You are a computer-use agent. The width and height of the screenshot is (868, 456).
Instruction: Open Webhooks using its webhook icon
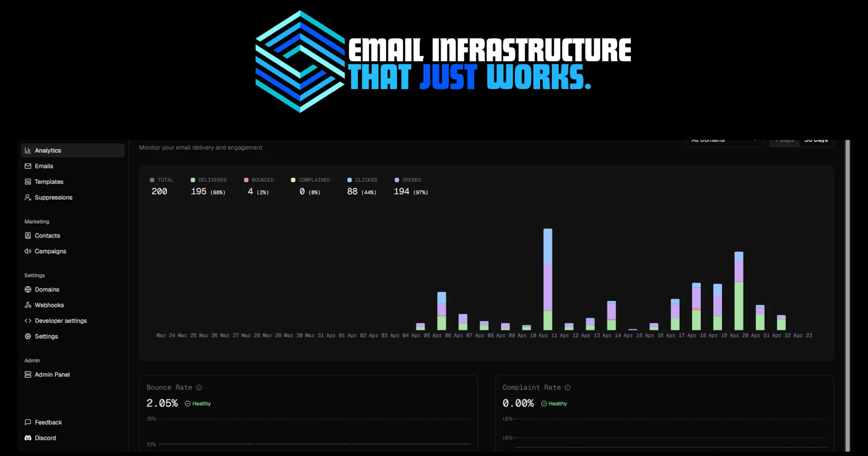point(28,305)
